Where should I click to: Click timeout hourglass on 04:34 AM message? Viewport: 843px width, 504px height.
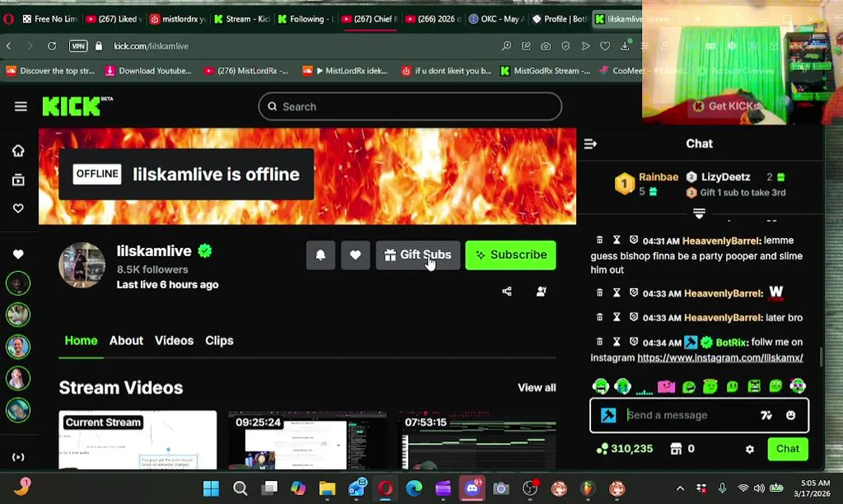[x=617, y=342]
